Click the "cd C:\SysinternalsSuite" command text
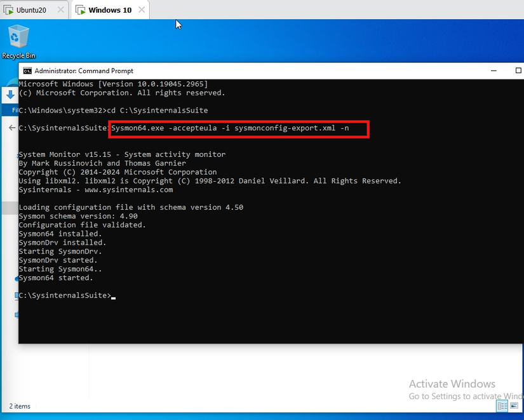 (157, 111)
